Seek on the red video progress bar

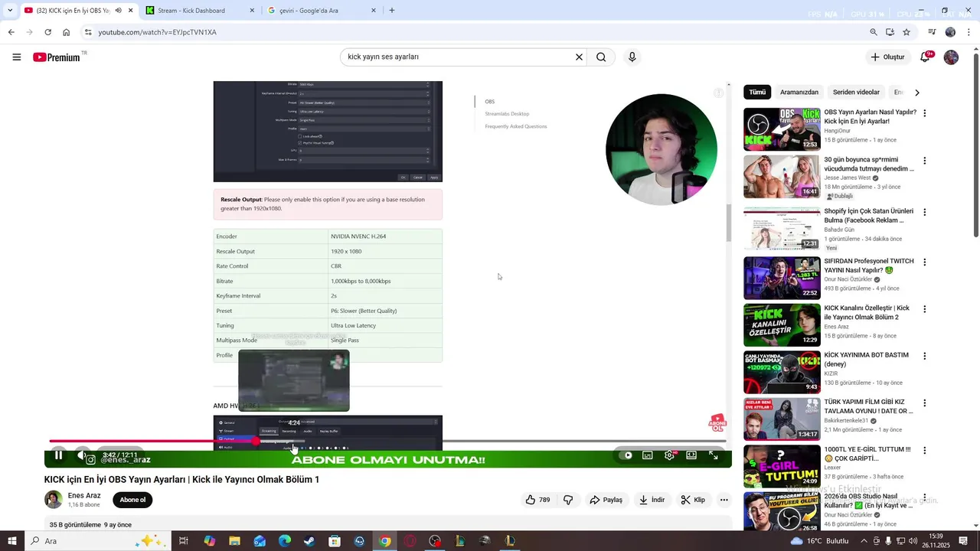coord(153,441)
